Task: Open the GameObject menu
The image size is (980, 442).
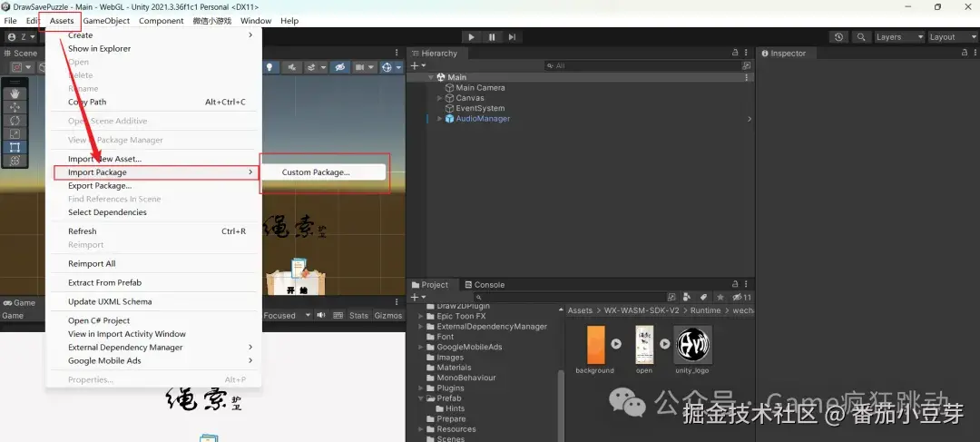Action: click(x=107, y=21)
